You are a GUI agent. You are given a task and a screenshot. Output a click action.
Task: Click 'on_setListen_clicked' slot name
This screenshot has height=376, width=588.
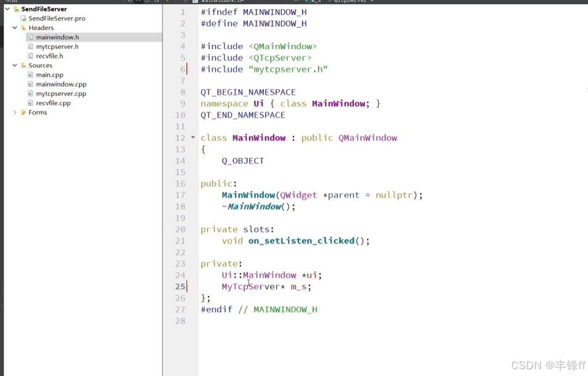[x=301, y=241]
